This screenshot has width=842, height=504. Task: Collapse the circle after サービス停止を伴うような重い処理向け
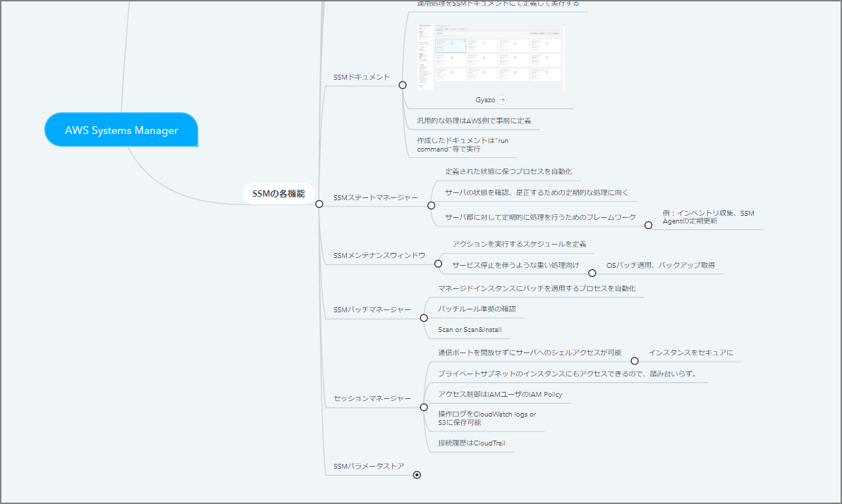click(592, 273)
